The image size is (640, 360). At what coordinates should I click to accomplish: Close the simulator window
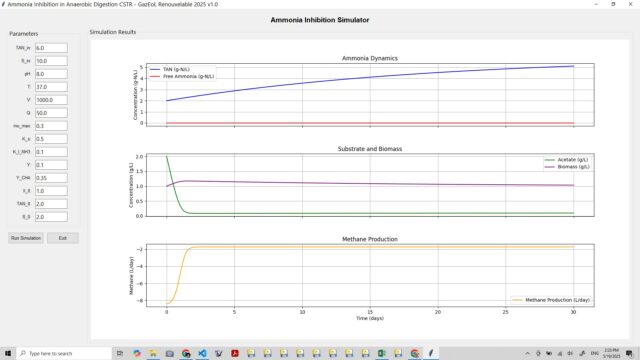click(631, 4)
